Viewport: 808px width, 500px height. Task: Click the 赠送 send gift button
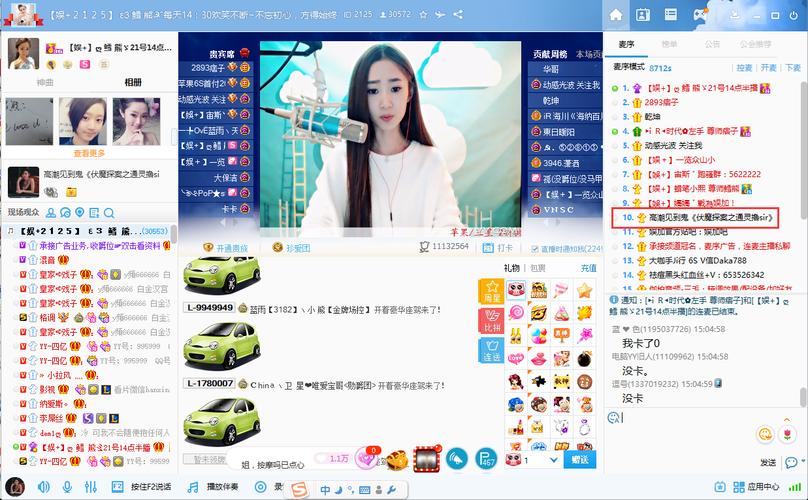click(x=580, y=459)
